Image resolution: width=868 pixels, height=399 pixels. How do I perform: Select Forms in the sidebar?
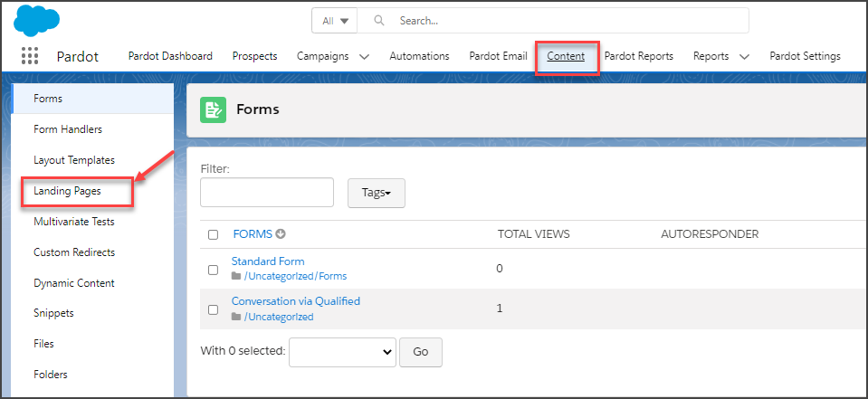92,99
